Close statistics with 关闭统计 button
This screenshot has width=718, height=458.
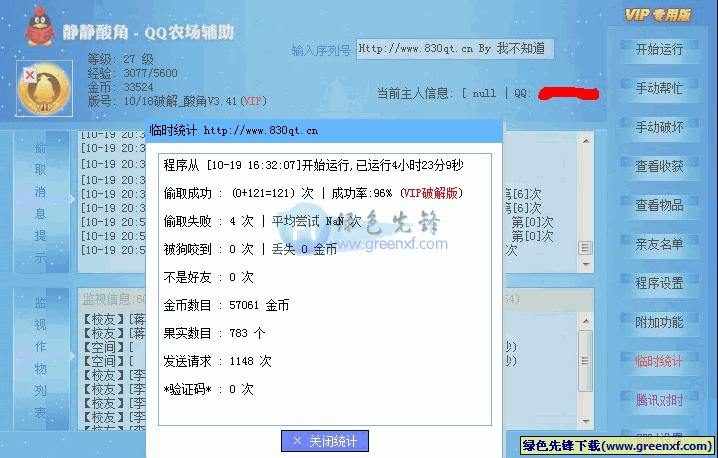[x=325, y=441]
